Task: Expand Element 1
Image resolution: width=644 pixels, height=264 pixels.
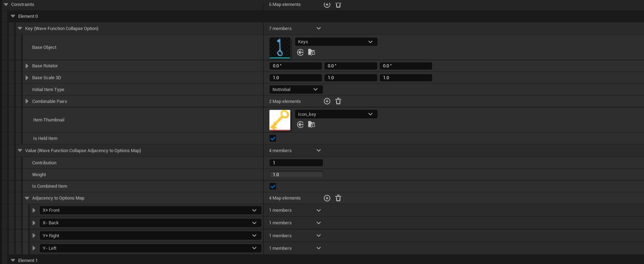Action: coord(13,260)
